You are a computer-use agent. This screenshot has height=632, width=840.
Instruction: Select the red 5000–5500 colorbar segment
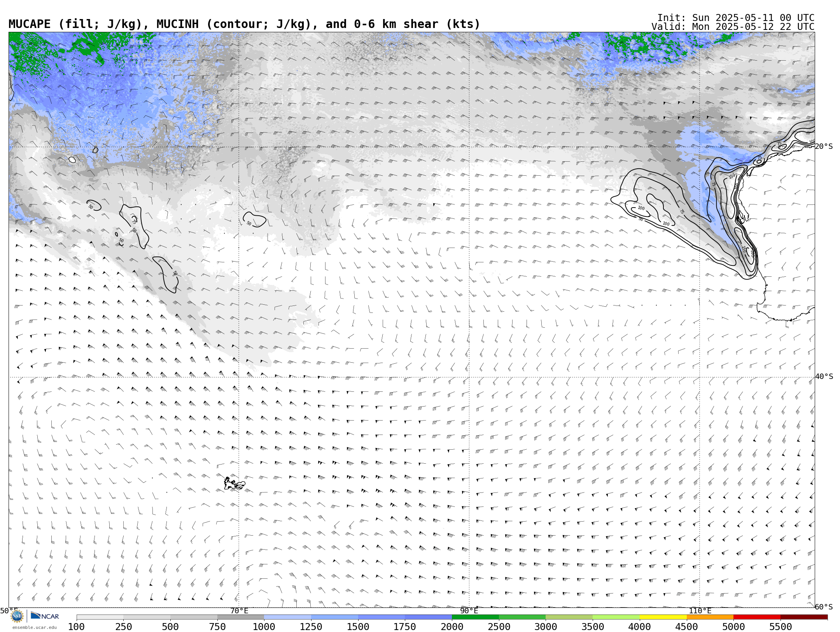click(x=757, y=617)
